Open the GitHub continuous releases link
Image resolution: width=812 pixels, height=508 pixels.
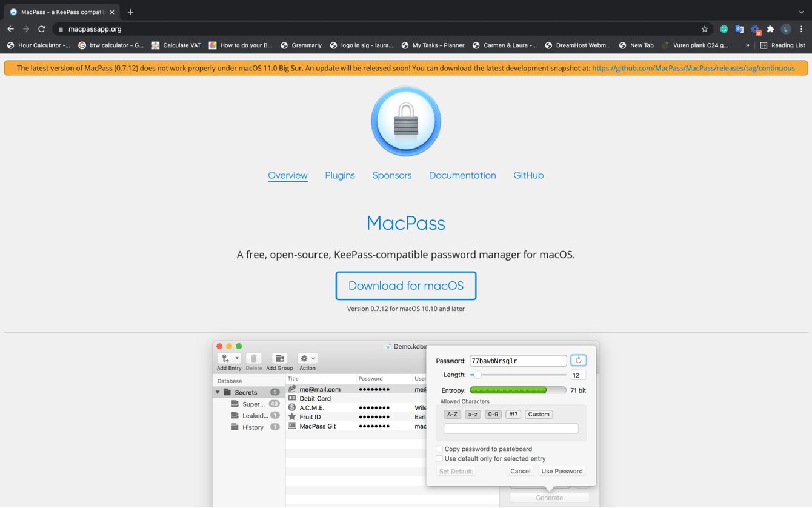[x=693, y=68]
